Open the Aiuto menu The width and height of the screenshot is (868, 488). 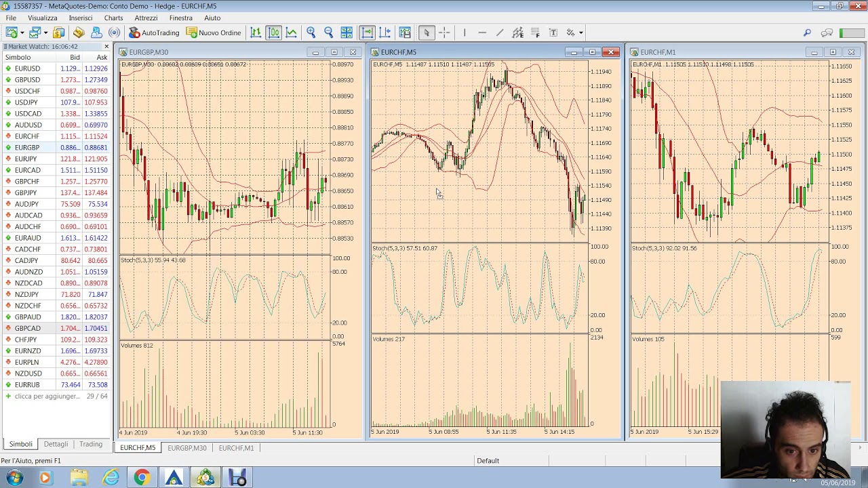pyautogui.click(x=212, y=18)
